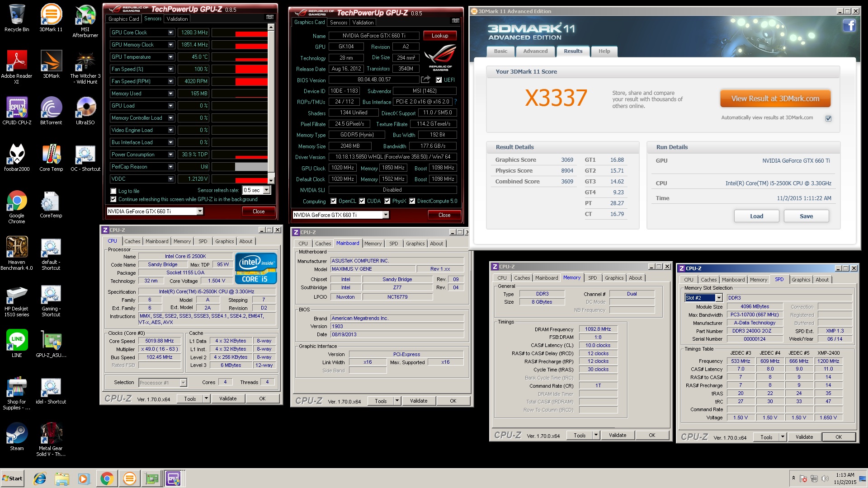Click the disabled Processor #1 selection field

point(162,383)
